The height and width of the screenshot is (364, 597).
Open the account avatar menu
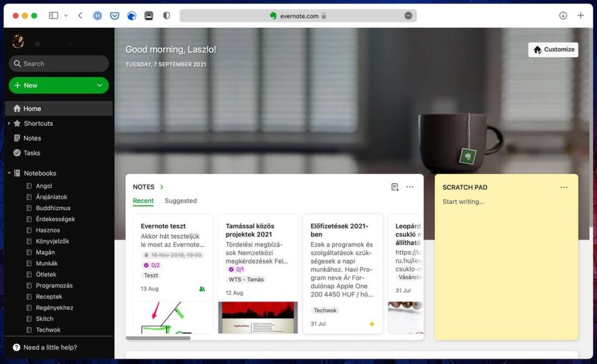pos(18,41)
